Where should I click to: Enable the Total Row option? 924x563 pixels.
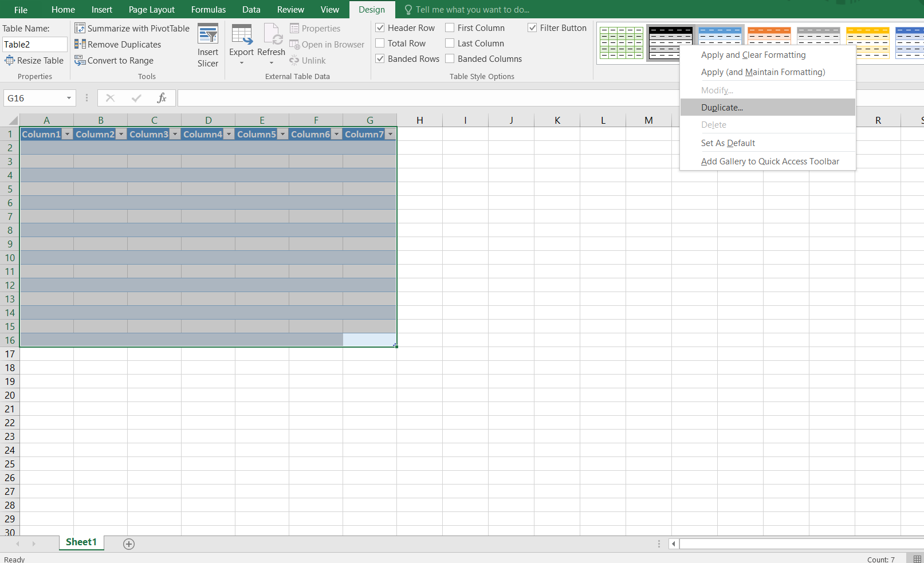[380, 43]
